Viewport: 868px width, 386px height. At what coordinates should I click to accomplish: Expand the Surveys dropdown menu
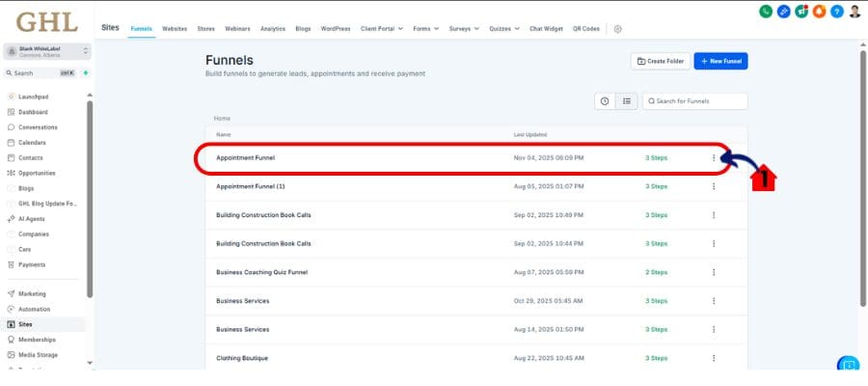tap(464, 29)
